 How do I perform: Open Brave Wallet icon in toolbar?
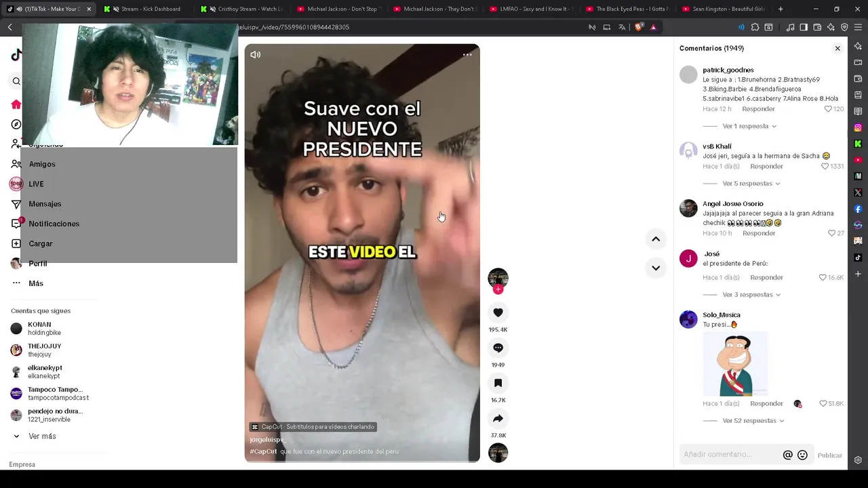[817, 27]
